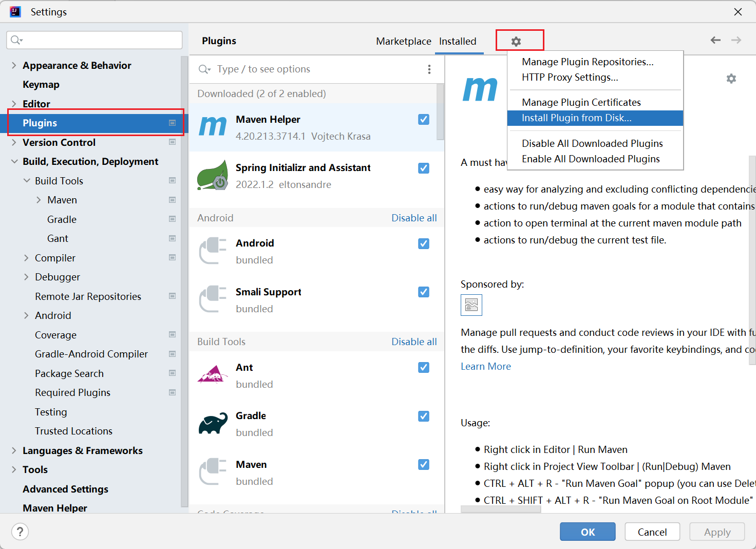Expand the Editor settings node
Screen dimensions: 756x549
tap(14, 104)
